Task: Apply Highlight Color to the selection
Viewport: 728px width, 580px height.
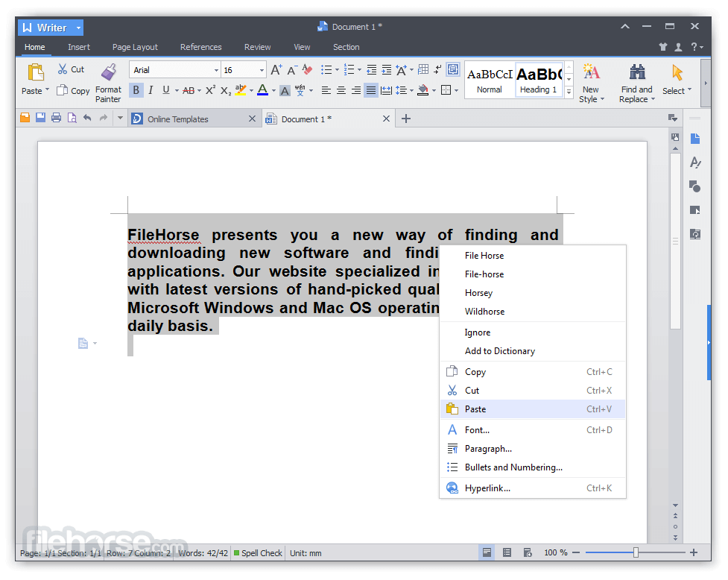Action: click(242, 90)
